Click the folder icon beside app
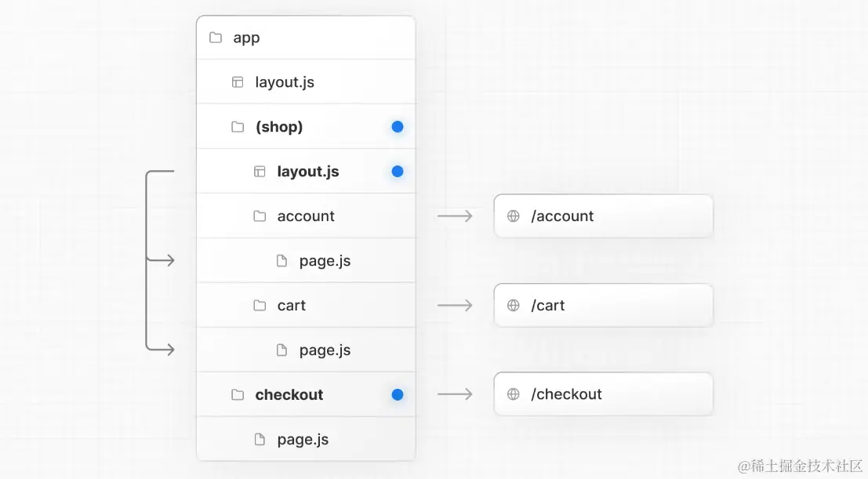This screenshot has height=479, width=868. pos(216,38)
